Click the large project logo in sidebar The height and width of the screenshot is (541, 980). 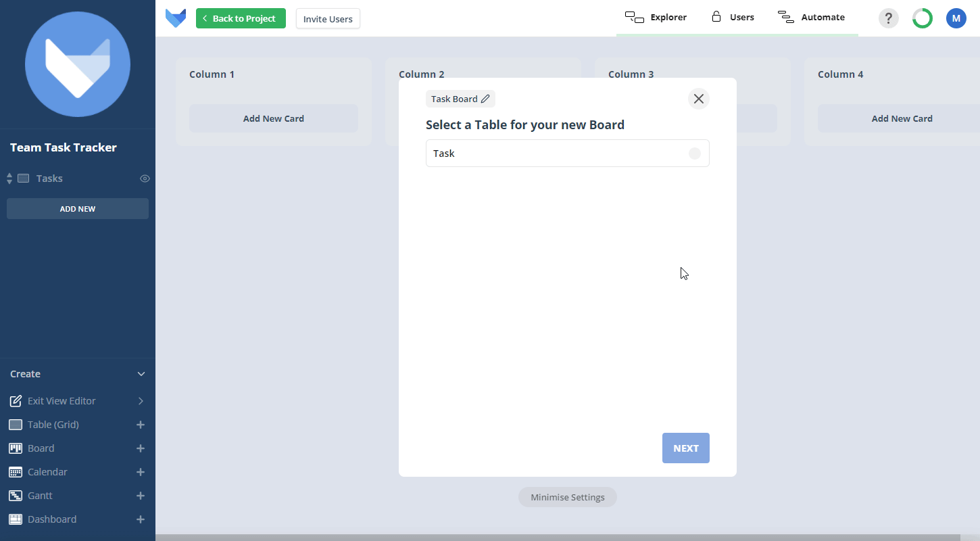(78, 64)
